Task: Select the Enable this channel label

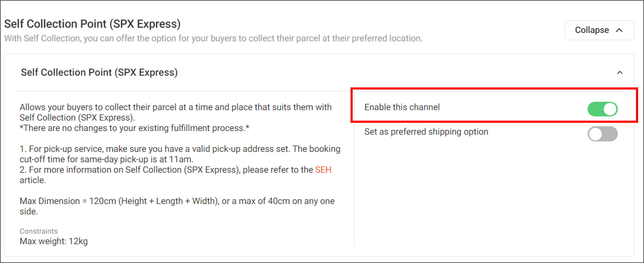Action: [402, 107]
